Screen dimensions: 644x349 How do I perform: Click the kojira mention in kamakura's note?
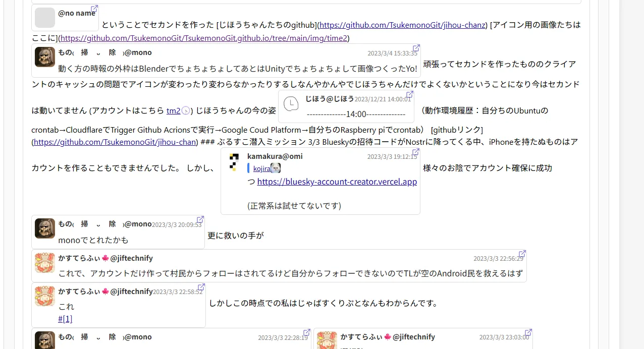pos(261,168)
